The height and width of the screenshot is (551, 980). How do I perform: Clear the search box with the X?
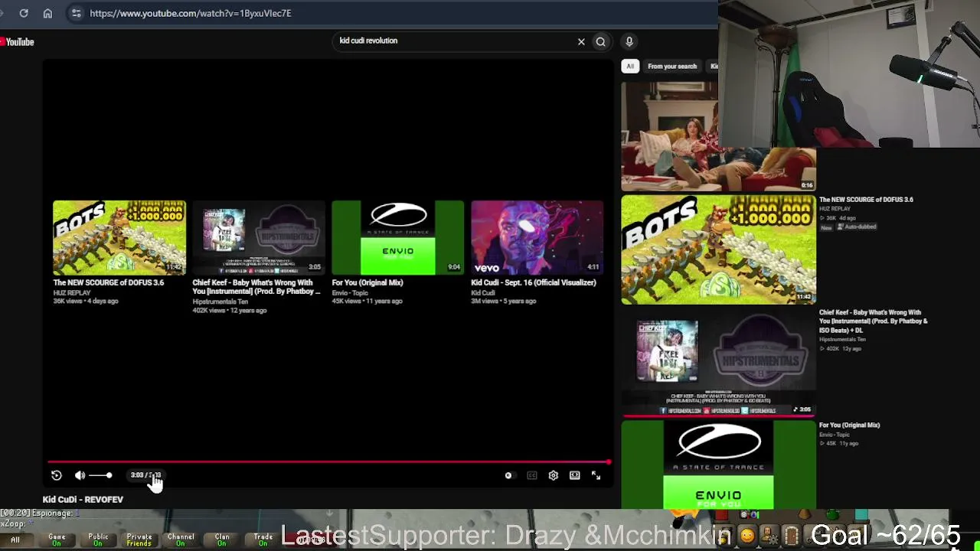[x=581, y=41]
